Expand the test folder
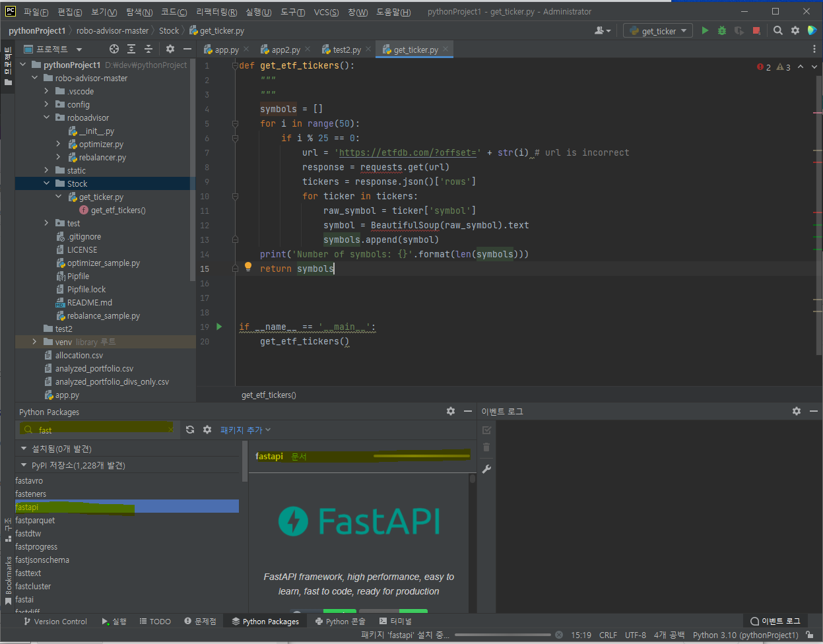The width and height of the screenshot is (823, 644). click(46, 223)
